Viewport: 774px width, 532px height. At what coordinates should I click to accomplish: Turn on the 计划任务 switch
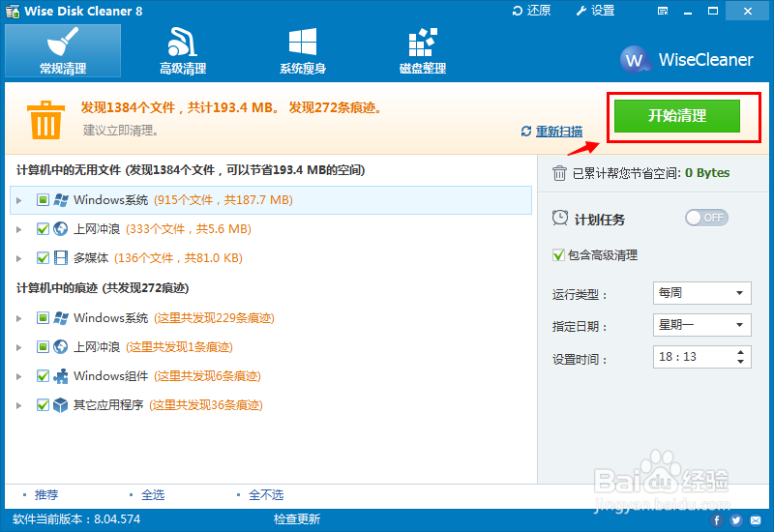click(x=706, y=218)
